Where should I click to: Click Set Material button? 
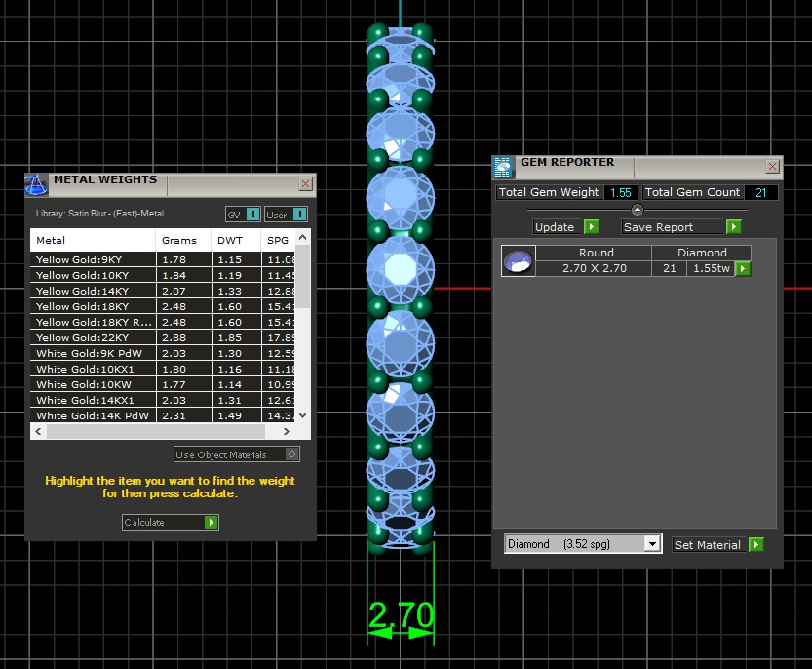tap(708, 544)
